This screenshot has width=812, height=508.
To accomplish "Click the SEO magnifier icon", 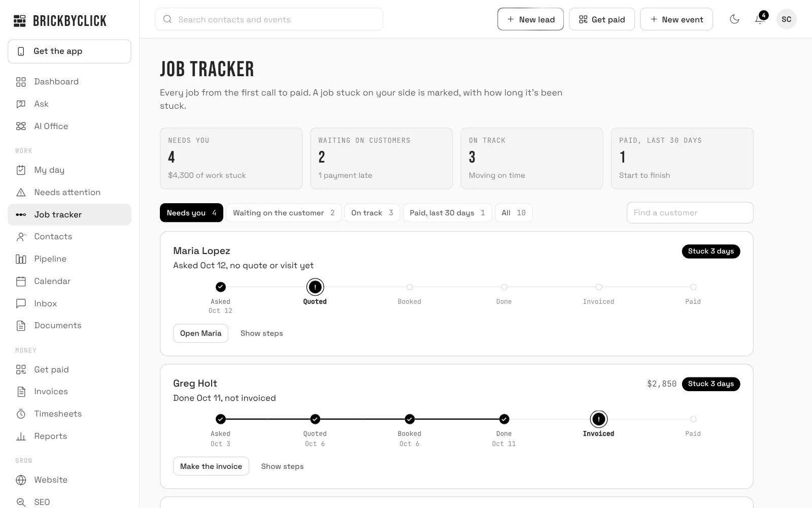I will (x=21, y=502).
